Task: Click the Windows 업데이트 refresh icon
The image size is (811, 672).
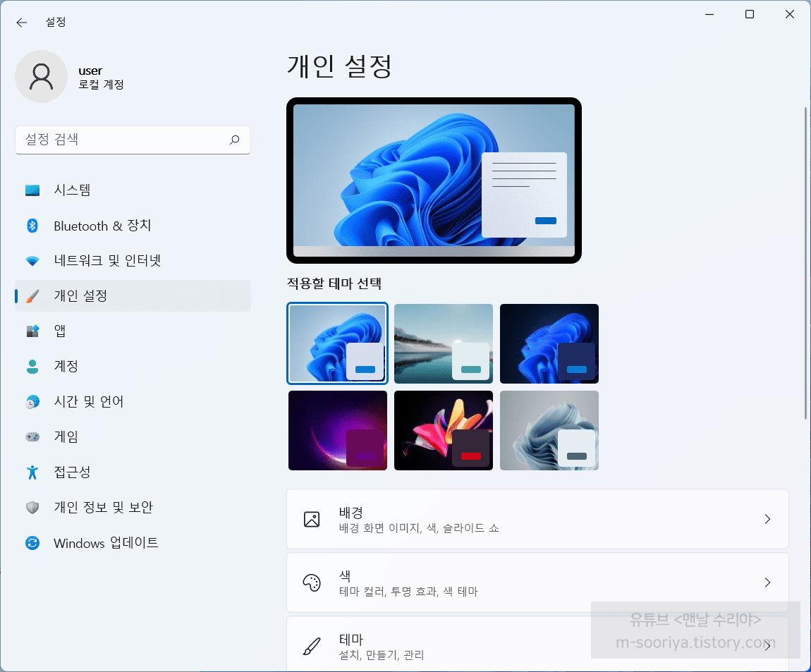Action: click(32, 543)
